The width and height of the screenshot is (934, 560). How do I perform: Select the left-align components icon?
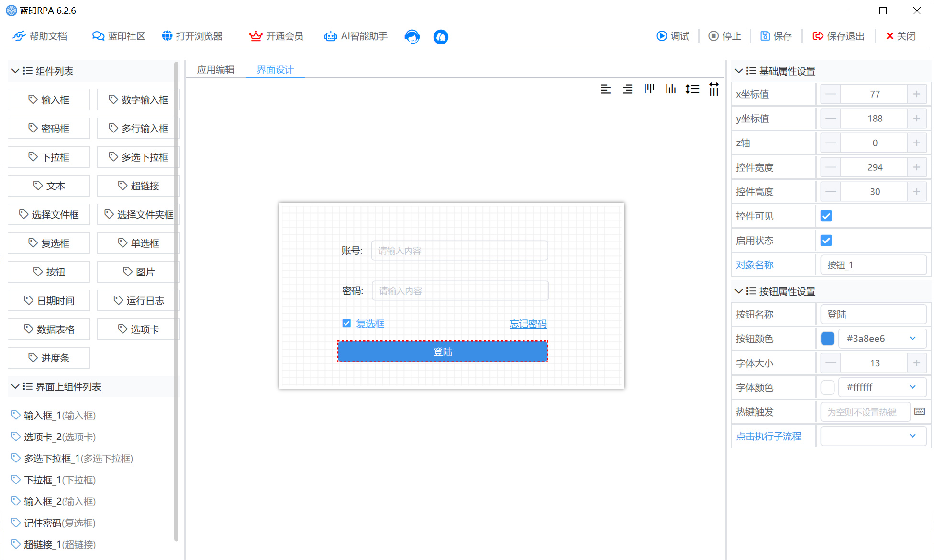(606, 89)
